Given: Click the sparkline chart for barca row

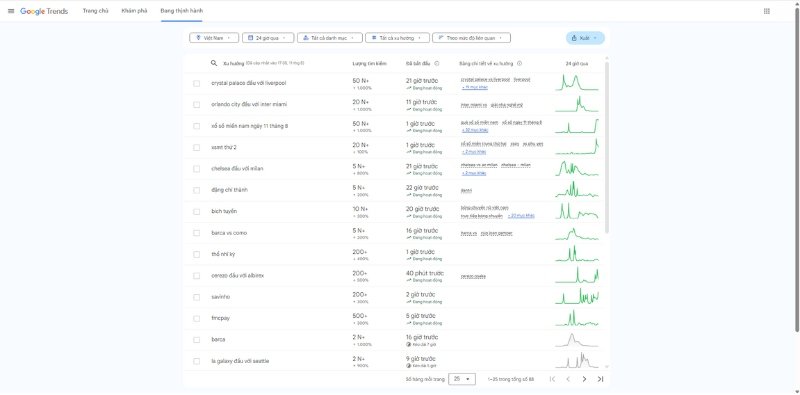Looking at the screenshot, I should [577, 339].
